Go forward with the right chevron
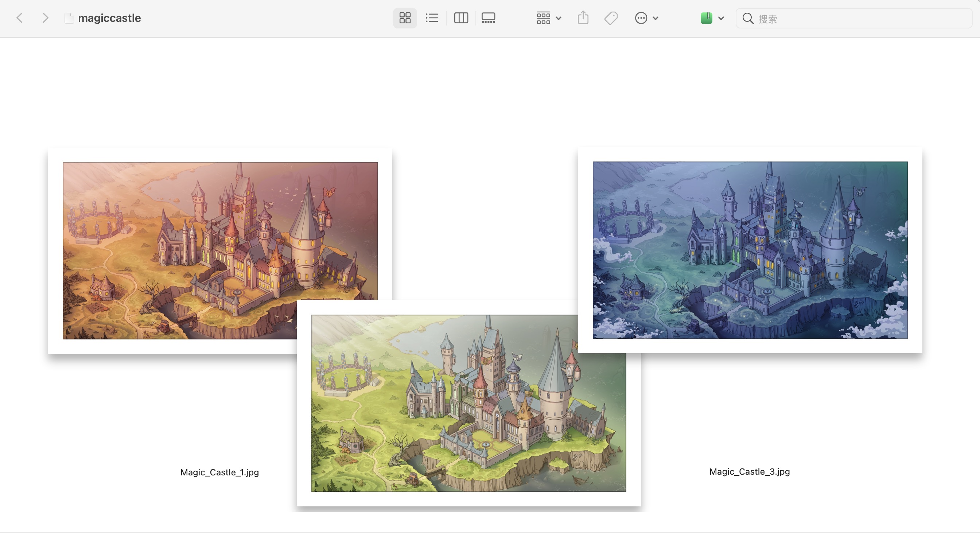Screen dimensions: 980x533 [x=45, y=18]
